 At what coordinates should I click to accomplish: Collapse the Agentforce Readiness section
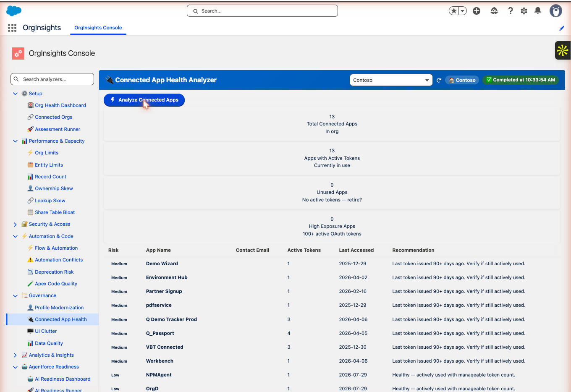(x=15, y=367)
